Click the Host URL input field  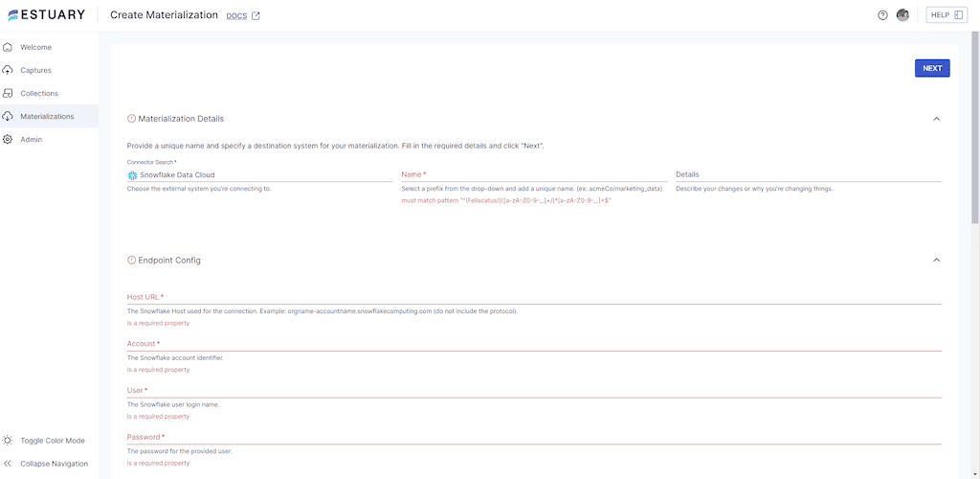534,297
